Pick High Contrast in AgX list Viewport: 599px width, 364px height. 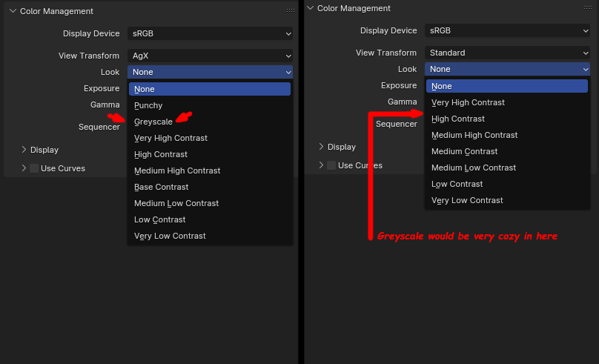click(x=210, y=155)
